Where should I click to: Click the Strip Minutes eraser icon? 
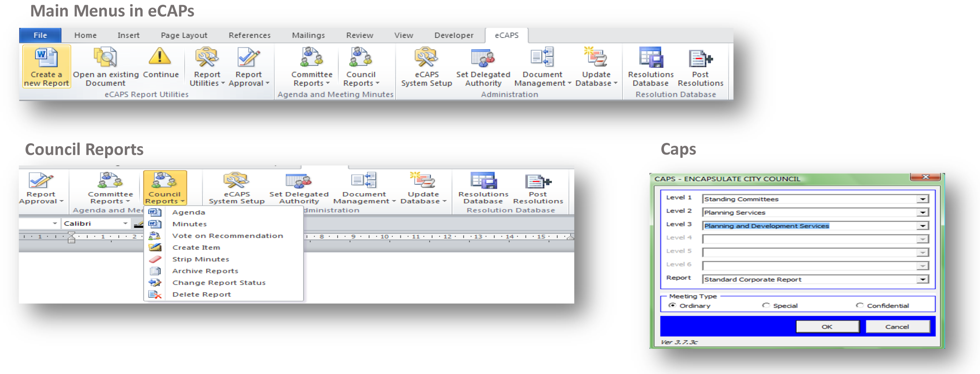(155, 259)
